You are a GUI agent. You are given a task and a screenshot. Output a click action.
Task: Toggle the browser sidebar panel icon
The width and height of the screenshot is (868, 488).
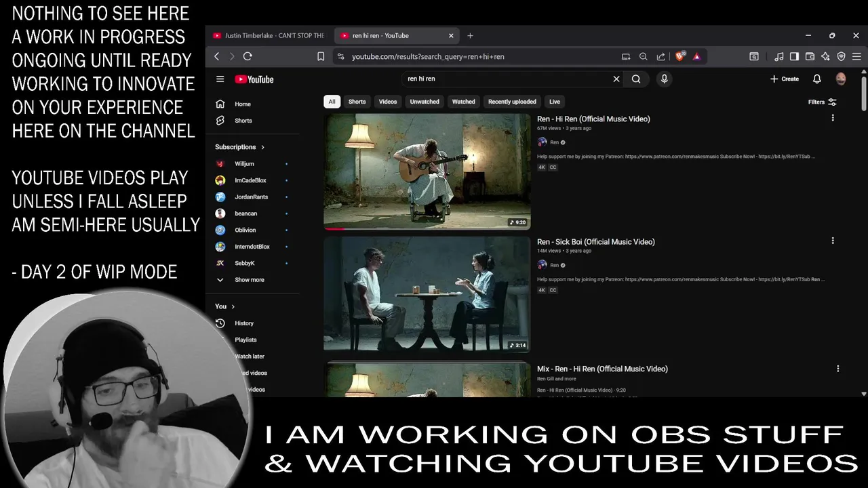(x=794, y=57)
